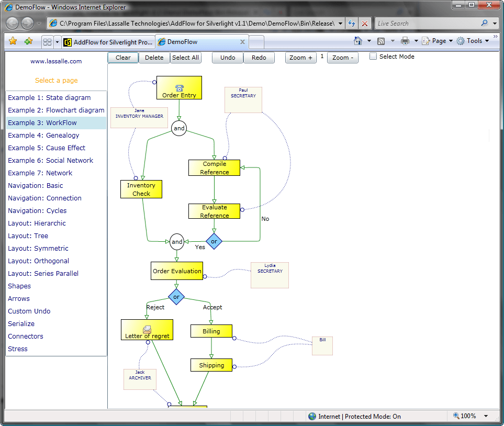Open Example 4: Genealogy

(x=44, y=135)
